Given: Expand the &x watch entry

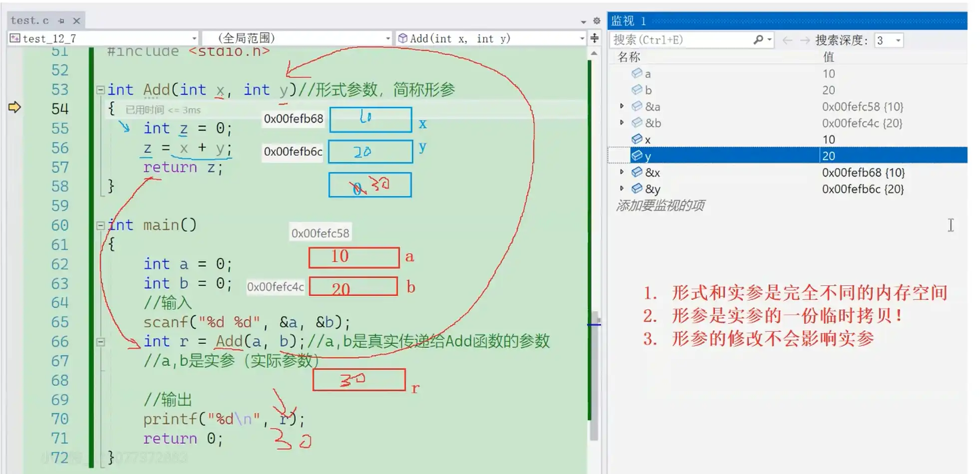Looking at the screenshot, I should point(622,172).
